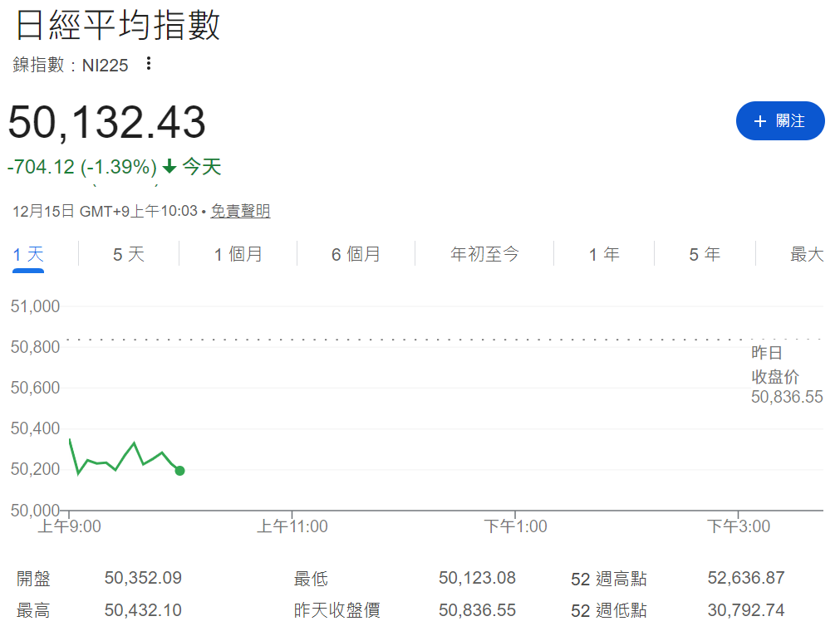
Task: Switch to the 1 年 chart range
Action: 602,254
